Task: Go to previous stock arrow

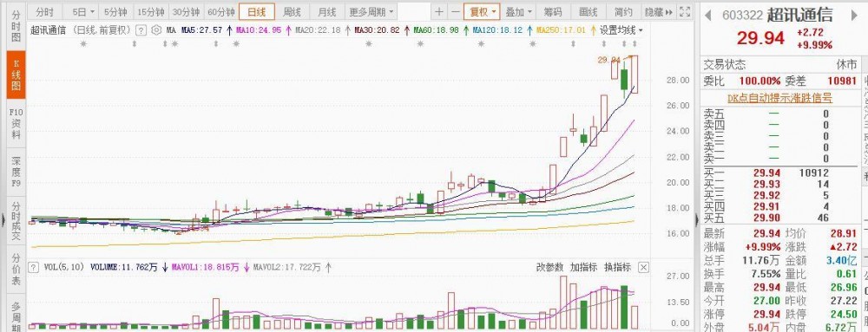Action: click(x=708, y=15)
